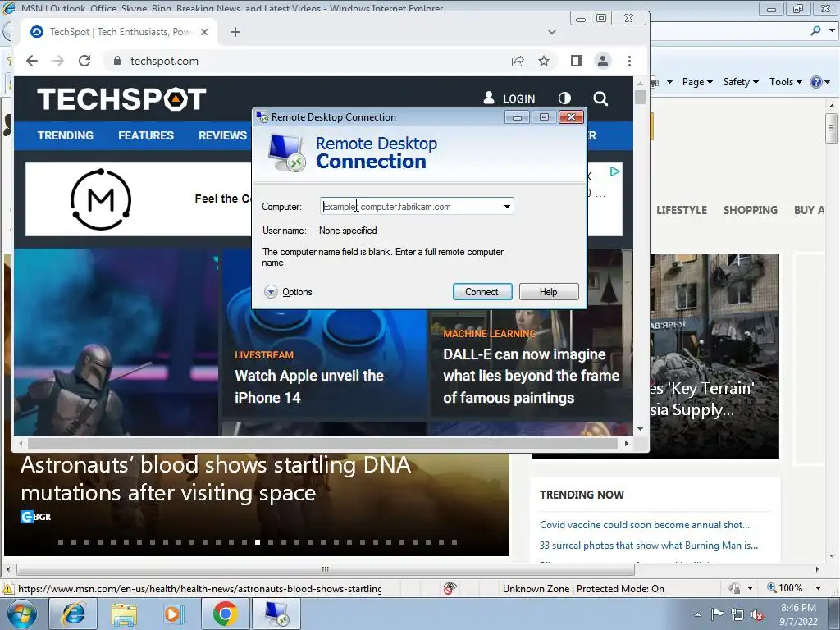Switch to Remote Desktop Connection taskbar icon
840x630 pixels.
coord(276,614)
